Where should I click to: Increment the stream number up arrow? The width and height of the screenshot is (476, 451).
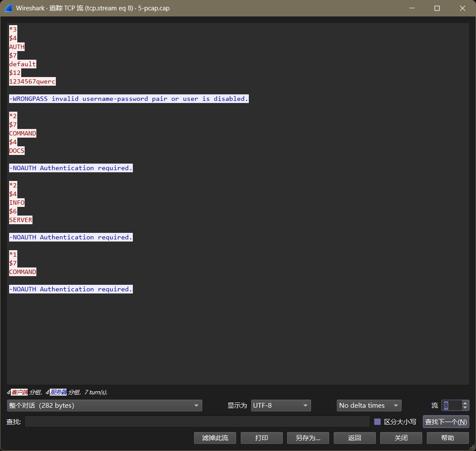(x=465, y=403)
